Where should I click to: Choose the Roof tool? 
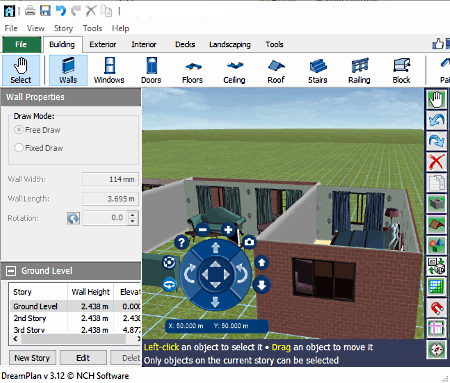[276, 70]
